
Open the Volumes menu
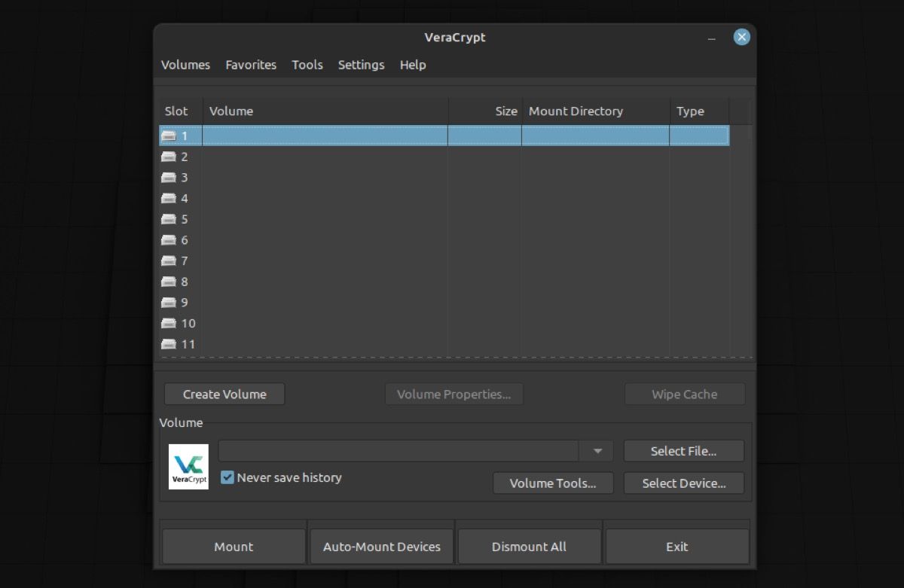pyautogui.click(x=185, y=65)
